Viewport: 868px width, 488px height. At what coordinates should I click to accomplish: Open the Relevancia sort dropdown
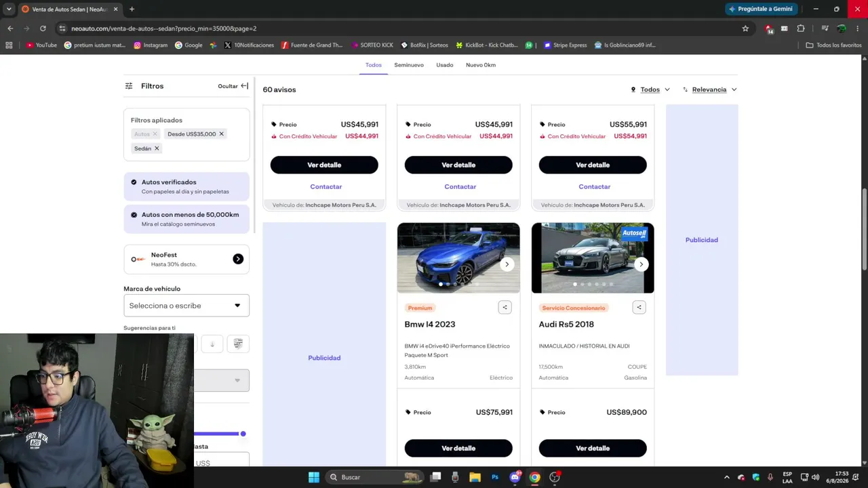[x=710, y=89]
